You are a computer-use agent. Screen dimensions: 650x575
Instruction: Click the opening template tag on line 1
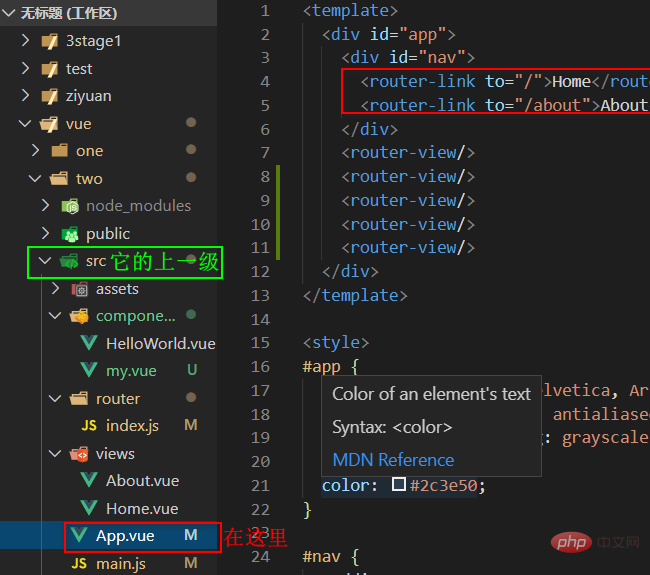point(350,10)
